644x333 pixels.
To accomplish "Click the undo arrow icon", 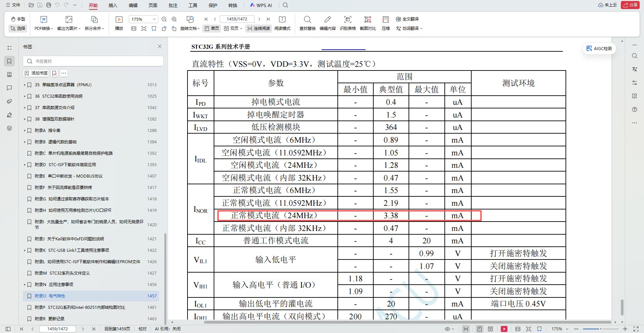I will click(57, 5).
